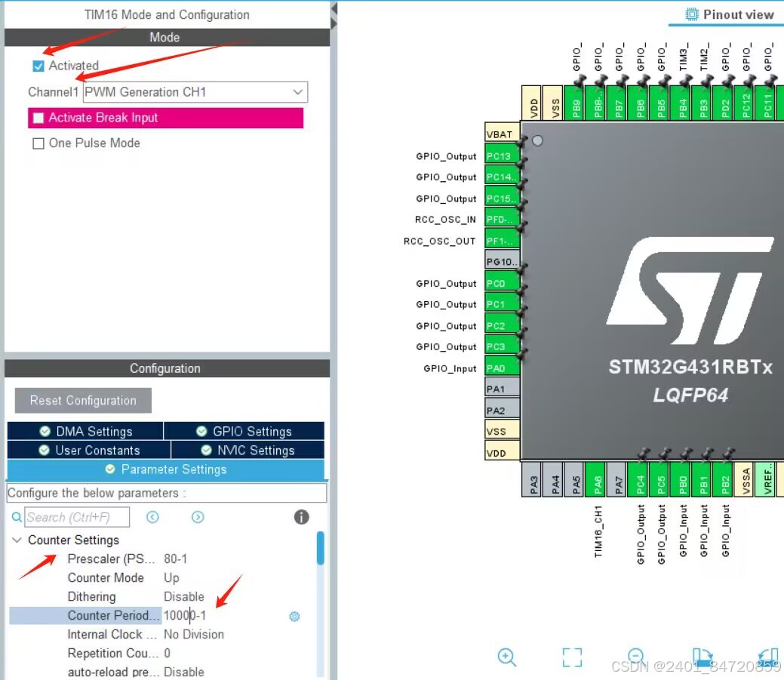Rotate the chip counter-clockwise

coord(768,657)
